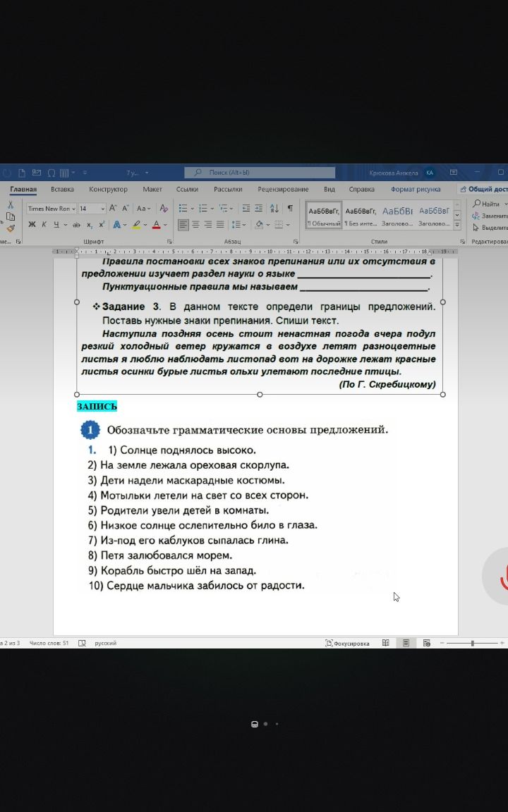This screenshot has width=508, height=812.
Task: Click the Найти search button
Action: click(486, 204)
